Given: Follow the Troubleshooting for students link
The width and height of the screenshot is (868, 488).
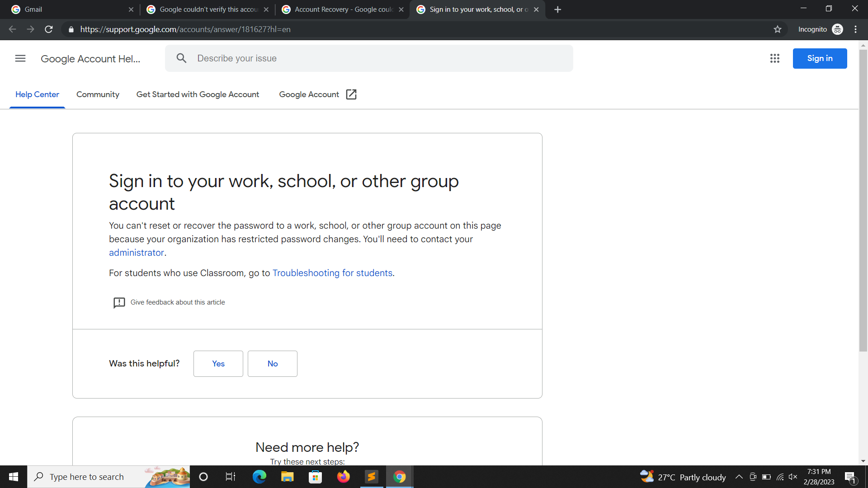Looking at the screenshot, I should [x=332, y=273].
